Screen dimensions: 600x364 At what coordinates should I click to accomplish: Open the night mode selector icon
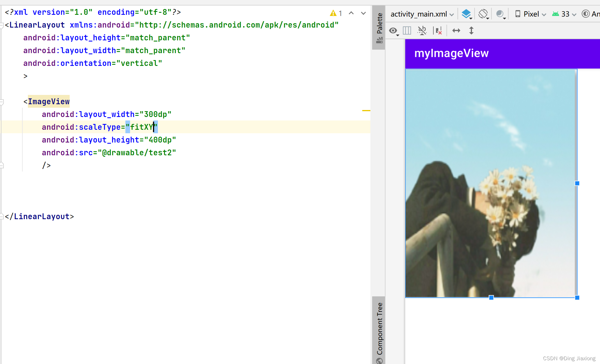pyautogui.click(x=500, y=14)
